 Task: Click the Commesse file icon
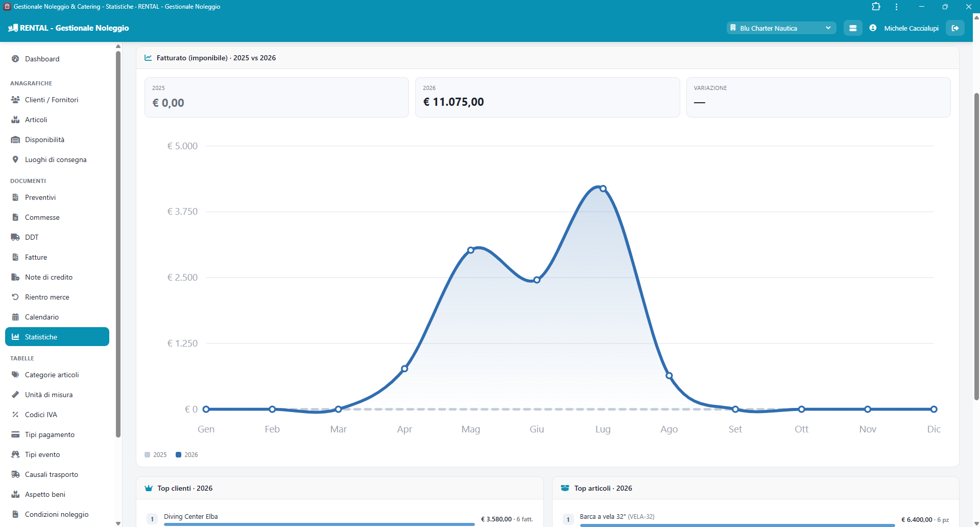tap(15, 217)
